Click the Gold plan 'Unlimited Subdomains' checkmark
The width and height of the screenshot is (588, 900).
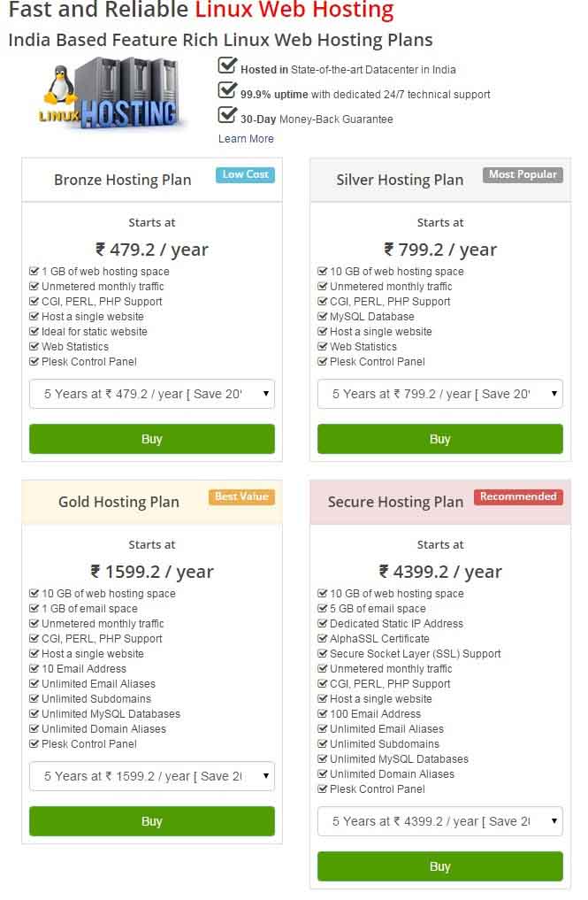(34, 699)
